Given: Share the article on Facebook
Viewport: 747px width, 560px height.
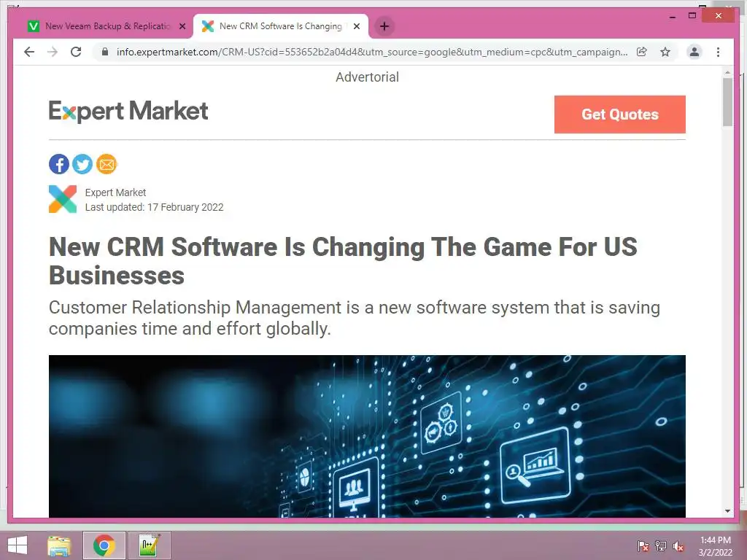Looking at the screenshot, I should [59, 164].
